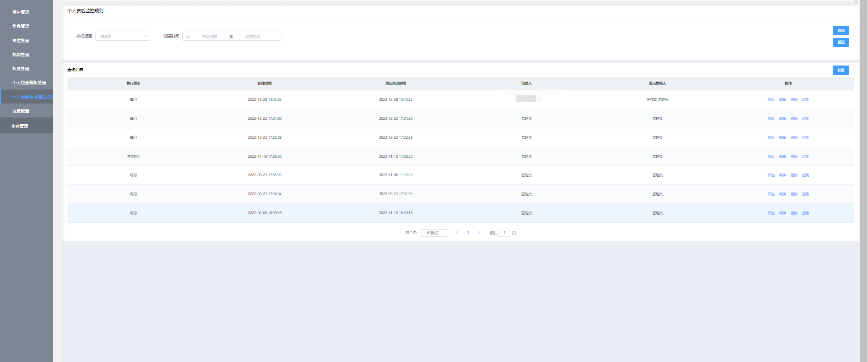Click 启用 for the 2022-12-22 17:24:20 row

tap(806, 119)
